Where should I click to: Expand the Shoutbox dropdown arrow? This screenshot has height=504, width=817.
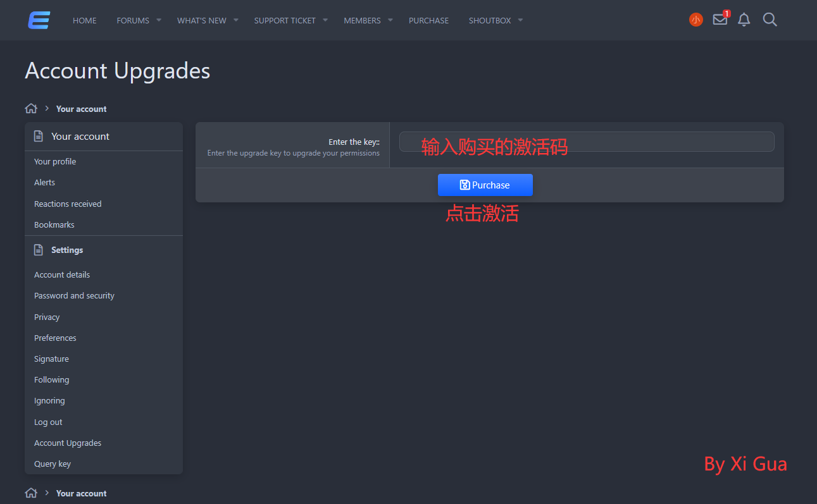point(520,20)
